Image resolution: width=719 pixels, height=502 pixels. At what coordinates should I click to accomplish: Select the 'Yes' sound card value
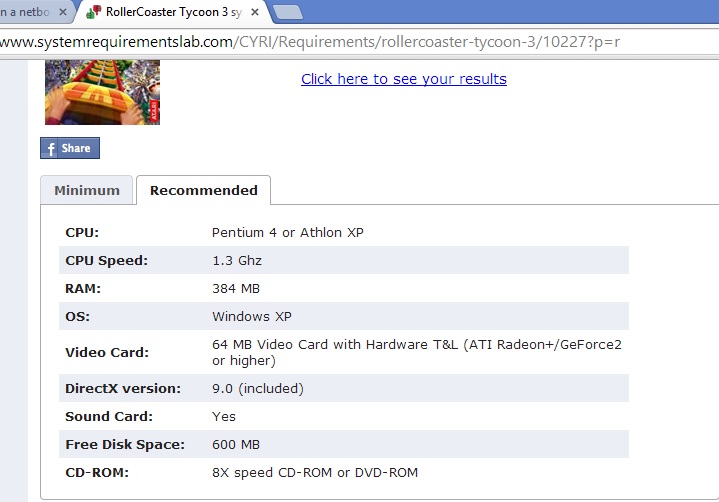[224, 416]
